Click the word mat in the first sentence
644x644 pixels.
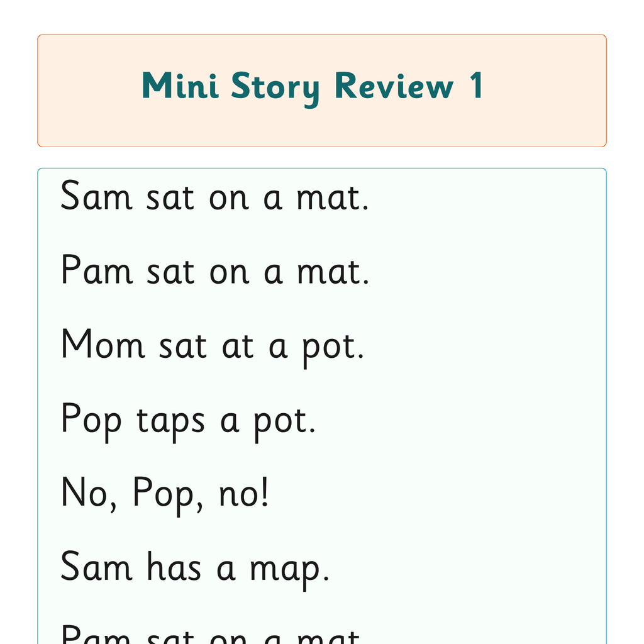(x=332, y=197)
